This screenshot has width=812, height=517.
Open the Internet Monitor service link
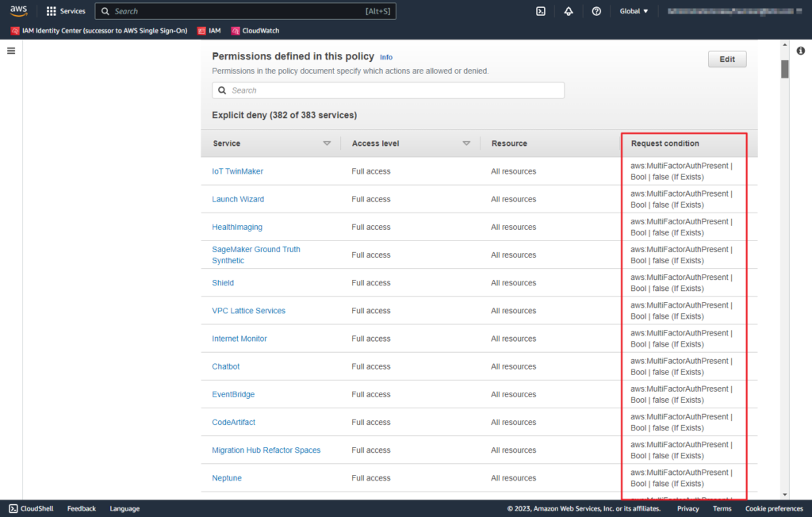[239, 339]
